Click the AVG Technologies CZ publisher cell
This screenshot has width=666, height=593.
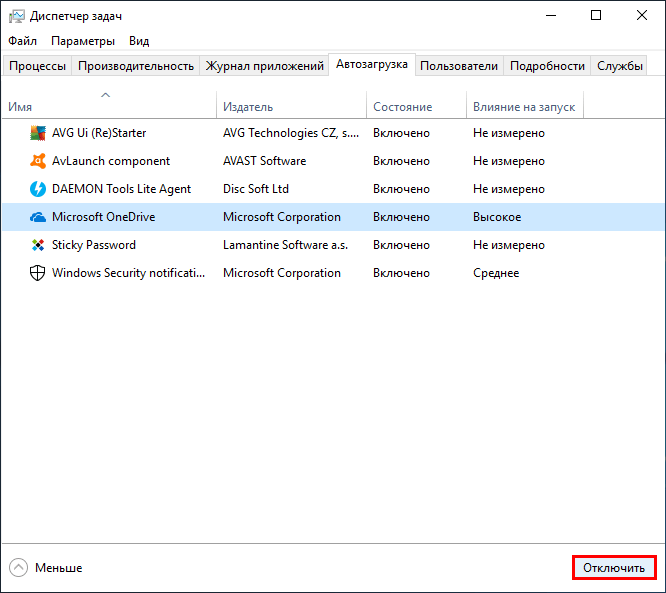291,133
